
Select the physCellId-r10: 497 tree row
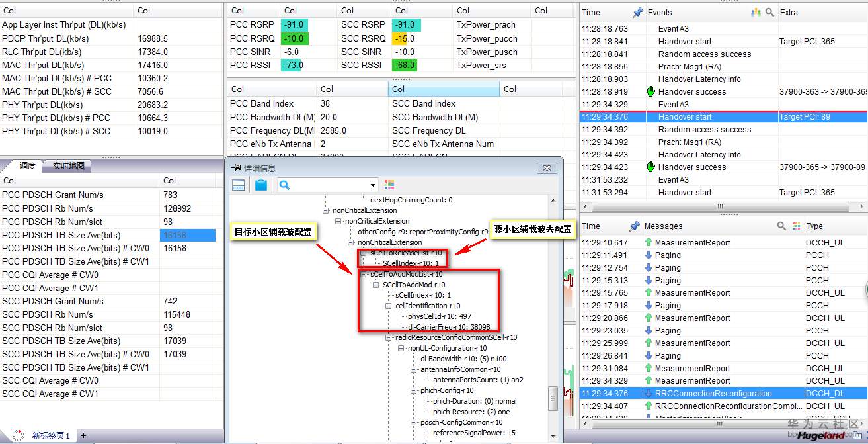(x=440, y=316)
